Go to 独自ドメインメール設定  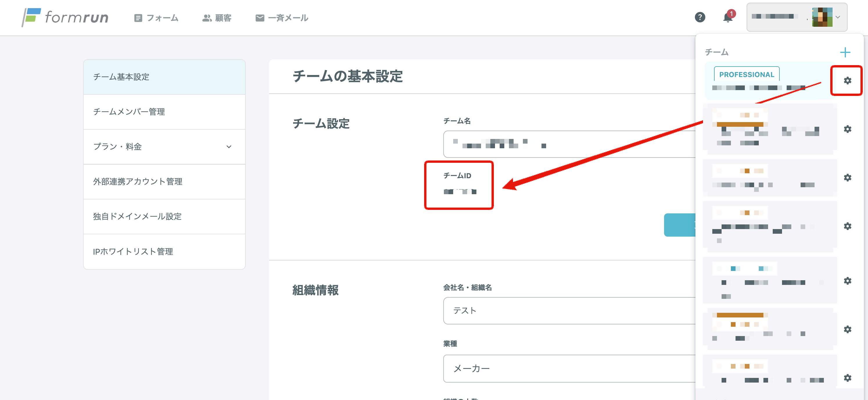[x=164, y=216]
